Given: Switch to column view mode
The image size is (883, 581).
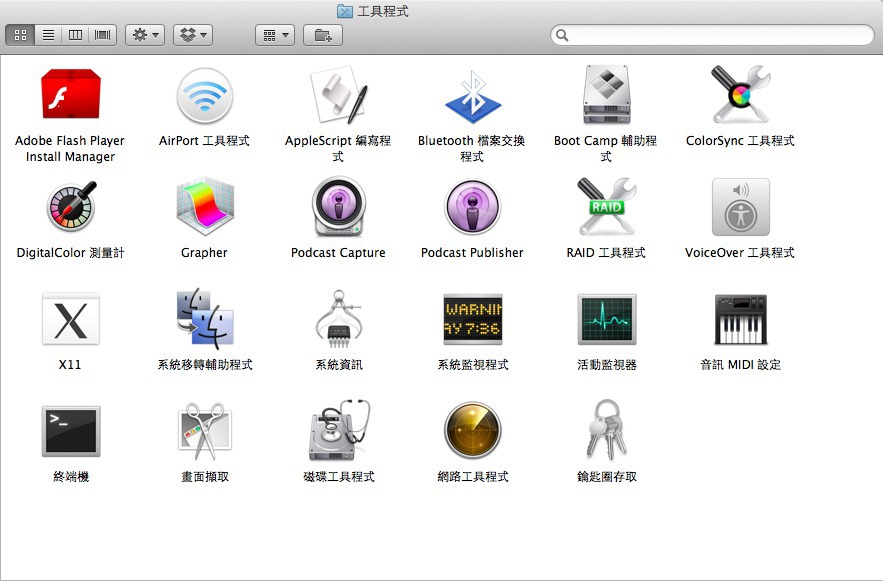Looking at the screenshot, I should pos(75,35).
